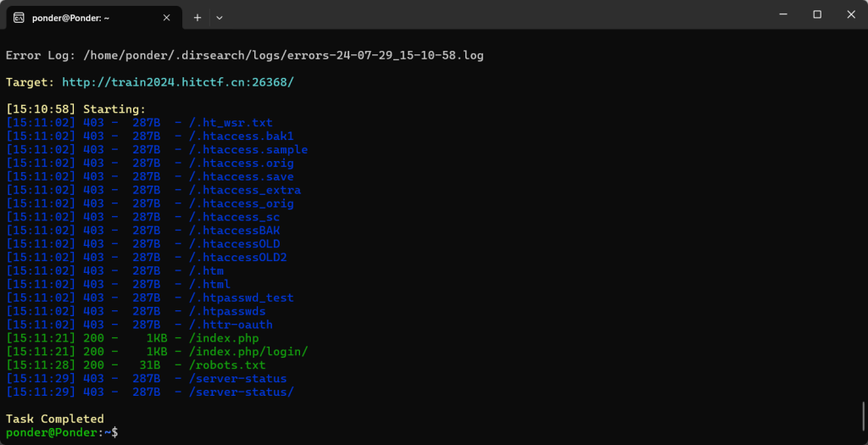Click the /index.php/login/ result entry
This screenshot has height=445, width=868.
pyautogui.click(x=248, y=352)
